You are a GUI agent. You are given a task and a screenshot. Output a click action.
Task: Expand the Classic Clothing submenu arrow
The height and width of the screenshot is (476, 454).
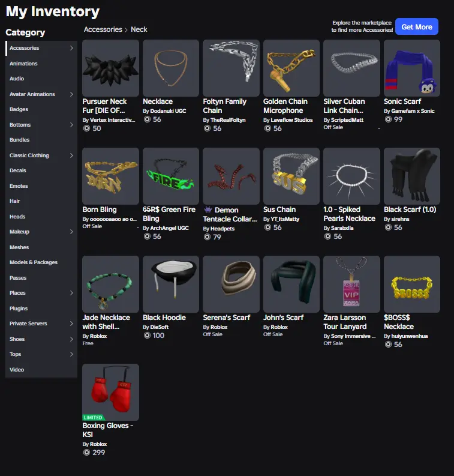coord(71,155)
